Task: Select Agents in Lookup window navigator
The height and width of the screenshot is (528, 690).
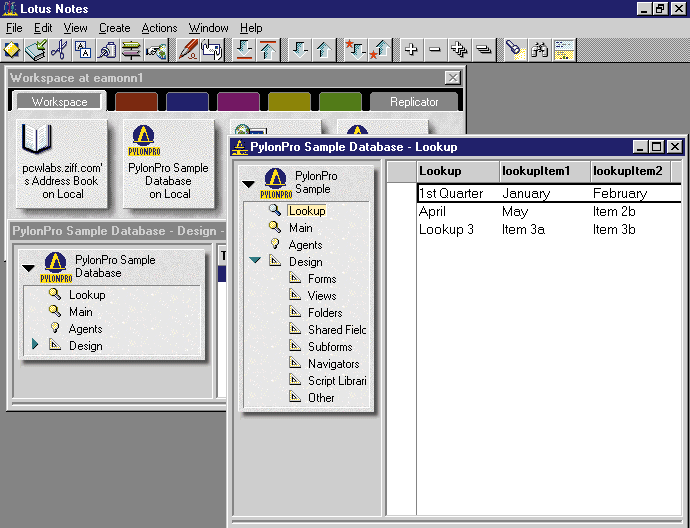Action: [x=305, y=245]
